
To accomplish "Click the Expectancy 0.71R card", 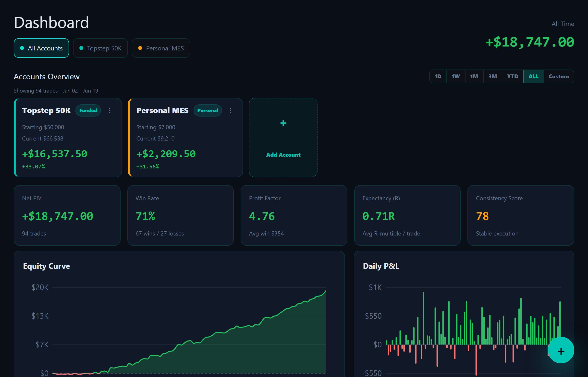I will [407, 215].
